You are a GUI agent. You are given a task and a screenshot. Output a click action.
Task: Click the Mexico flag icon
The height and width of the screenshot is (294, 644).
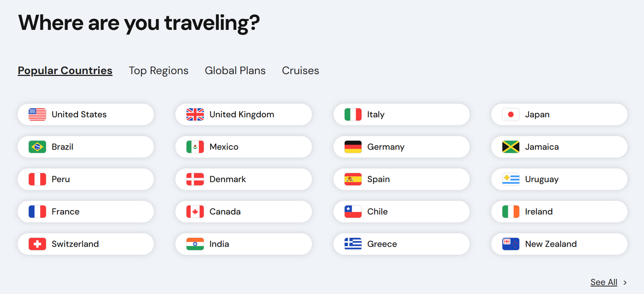click(195, 147)
